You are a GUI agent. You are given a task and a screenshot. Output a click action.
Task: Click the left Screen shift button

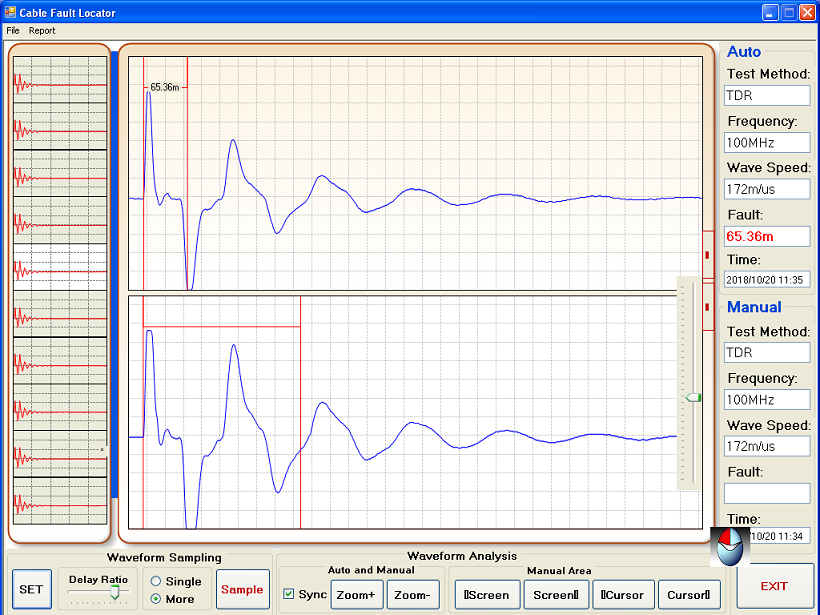click(487, 595)
